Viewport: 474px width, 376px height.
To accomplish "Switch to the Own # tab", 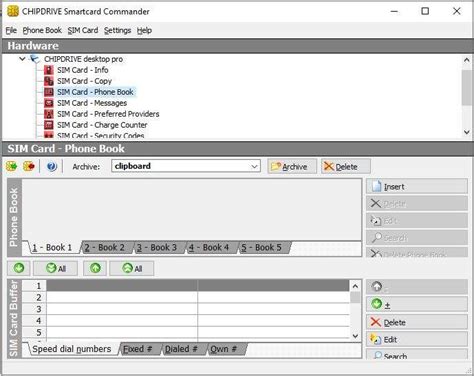I will [224, 349].
